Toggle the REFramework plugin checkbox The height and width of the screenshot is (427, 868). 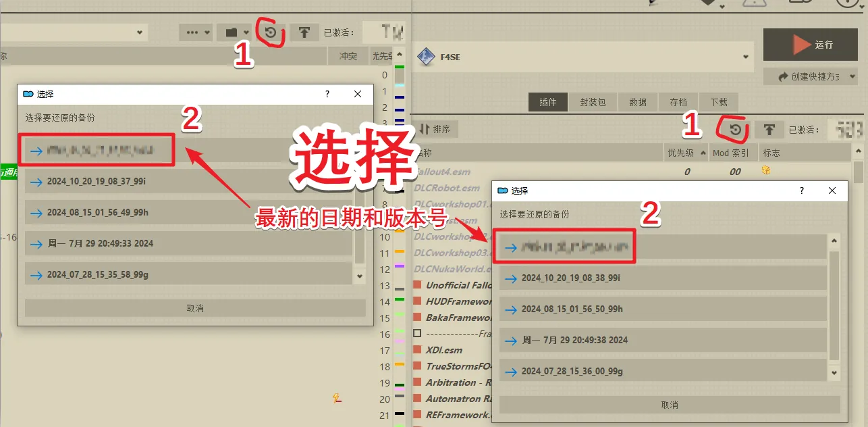[x=417, y=415]
